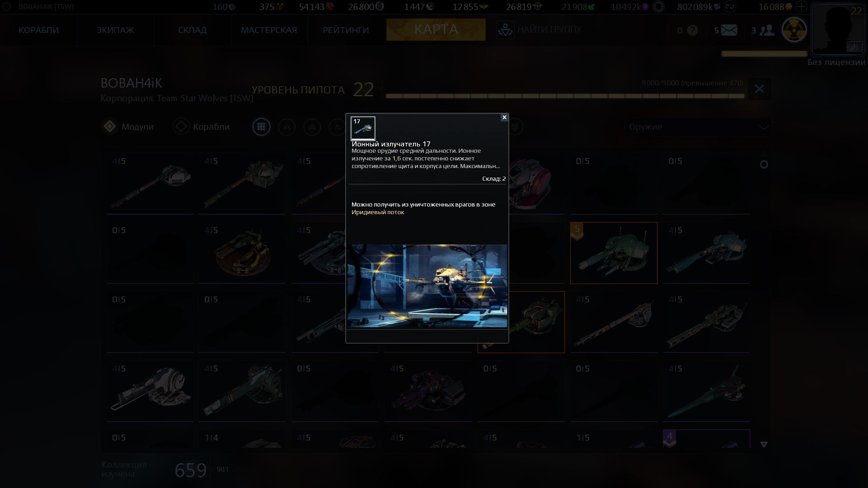Screen dimensions: 868x488
Task: Click the help question mark icon
Action: 692,30
